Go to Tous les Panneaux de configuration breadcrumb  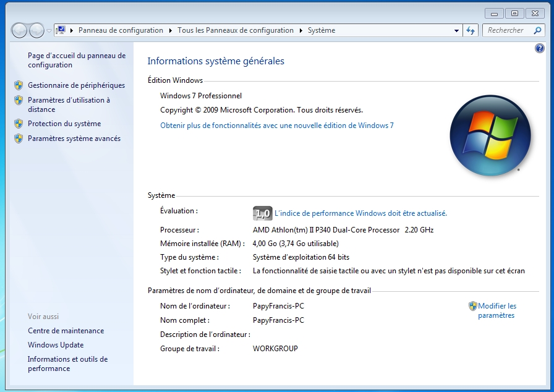coord(236,30)
